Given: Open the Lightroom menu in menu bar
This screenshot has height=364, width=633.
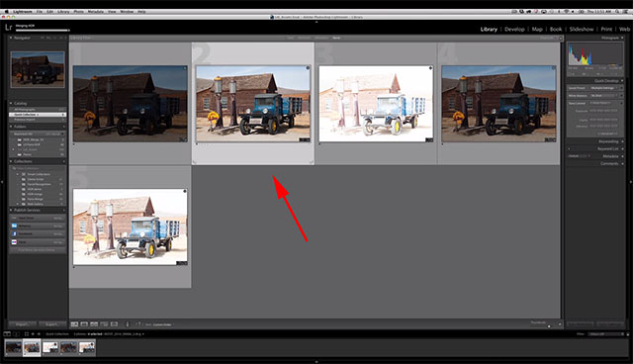Looking at the screenshot, I should (x=22, y=11).
